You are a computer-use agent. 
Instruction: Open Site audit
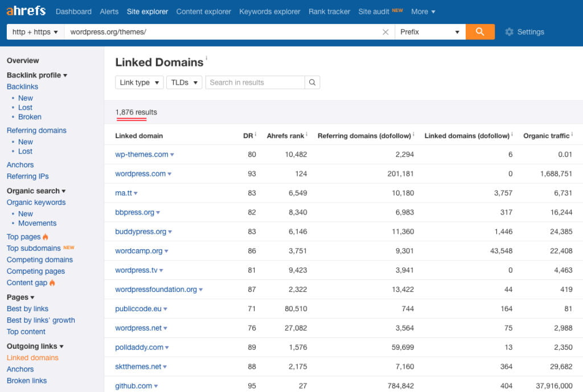point(373,11)
